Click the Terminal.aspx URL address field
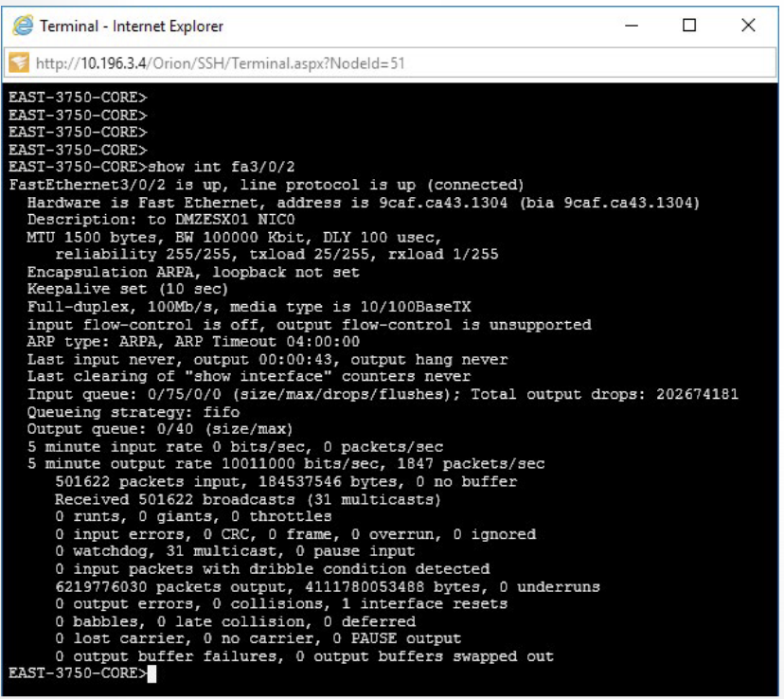The height and width of the screenshot is (699, 784). (220, 63)
